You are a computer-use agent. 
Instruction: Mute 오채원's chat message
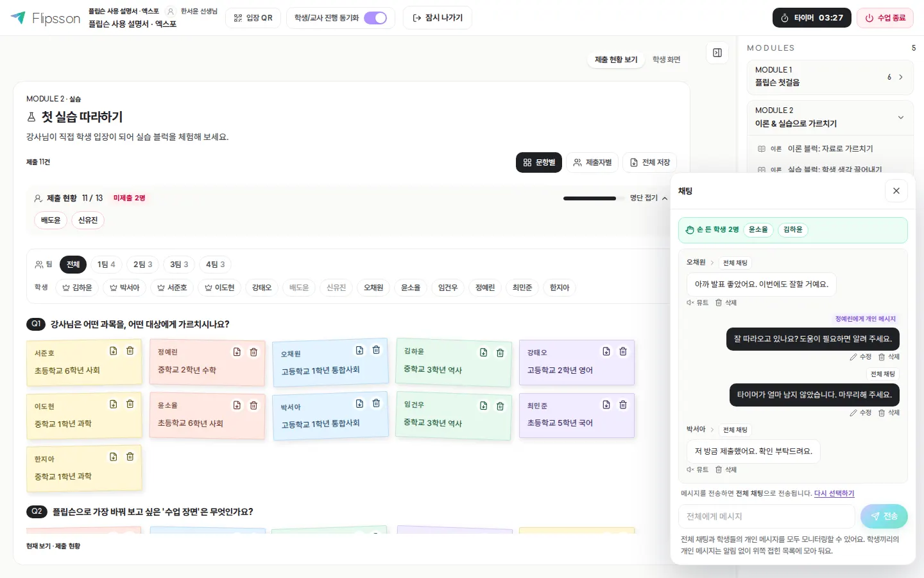[x=697, y=302]
